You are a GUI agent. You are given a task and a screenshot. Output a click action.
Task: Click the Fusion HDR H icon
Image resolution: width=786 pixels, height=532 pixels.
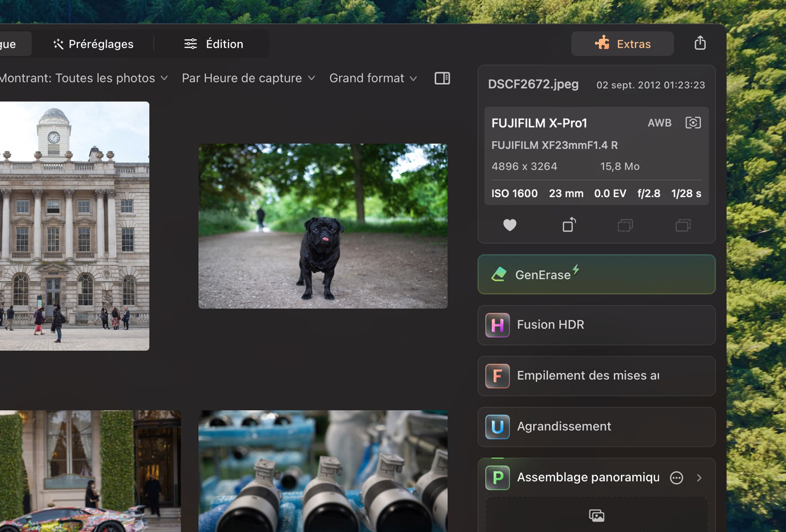click(497, 325)
